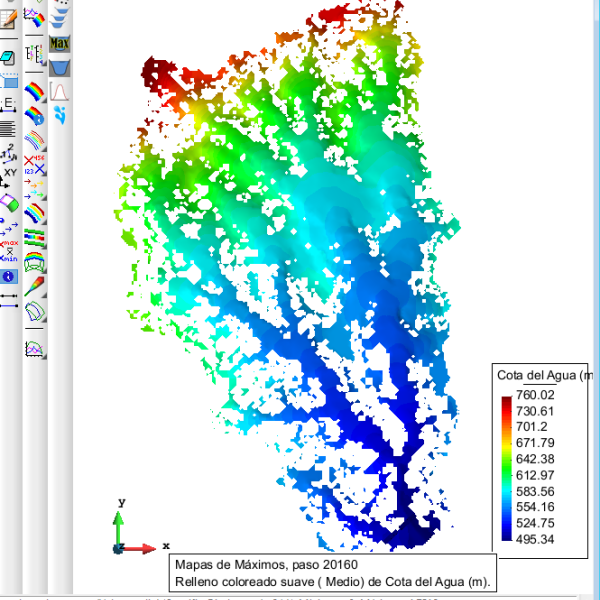
Task: Toggle the highlighted blue info button
Action: pyautogui.click(x=9, y=276)
